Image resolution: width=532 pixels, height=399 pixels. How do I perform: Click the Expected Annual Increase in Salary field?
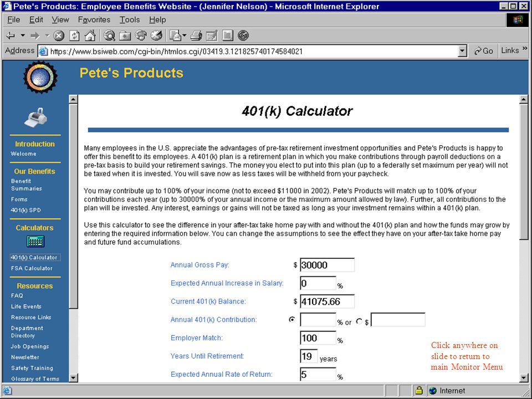tap(318, 283)
